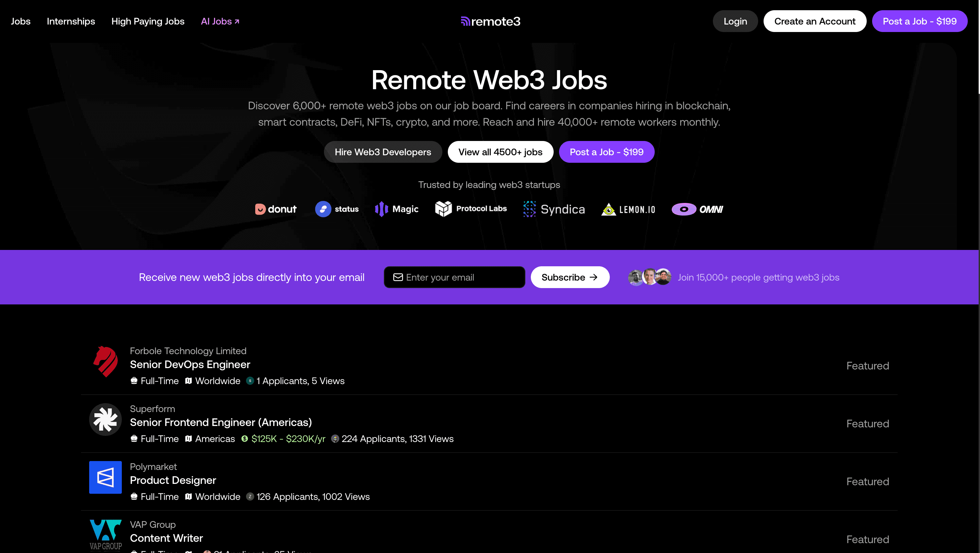This screenshot has height=553, width=980.
Task: Click the Magic company logo
Action: point(396,209)
